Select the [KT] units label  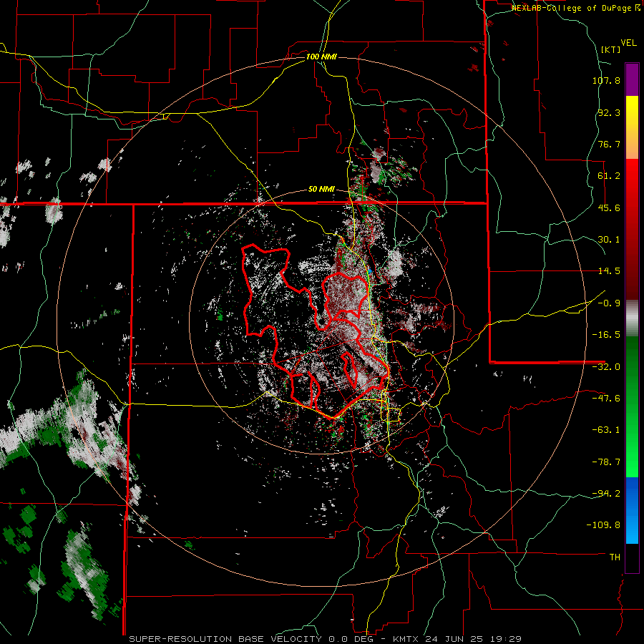(611, 49)
